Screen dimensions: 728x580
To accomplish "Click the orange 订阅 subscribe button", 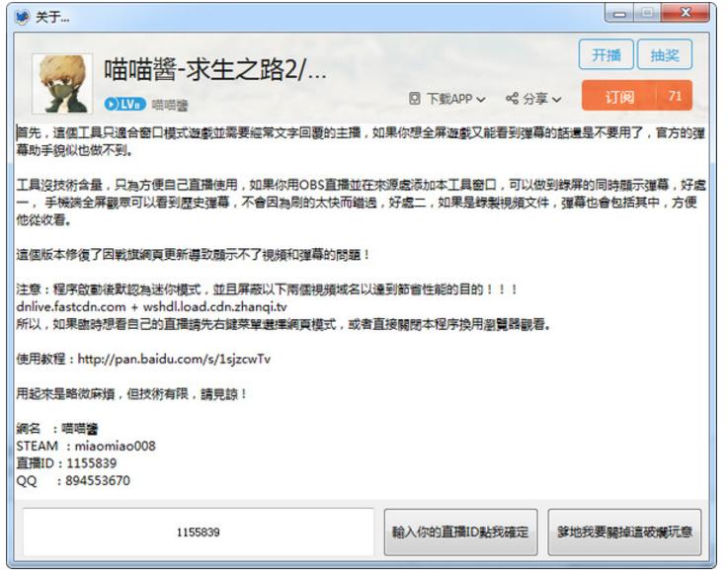I will (619, 96).
